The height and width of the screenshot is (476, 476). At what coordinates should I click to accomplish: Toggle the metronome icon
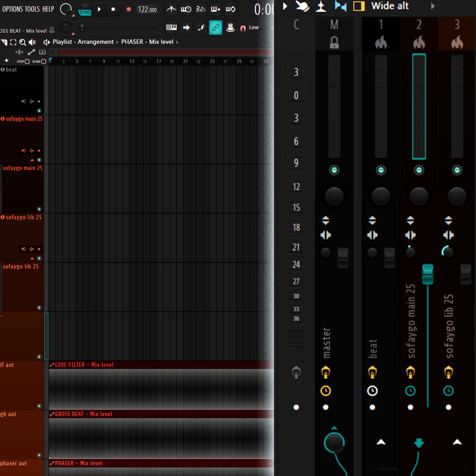[171, 9]
